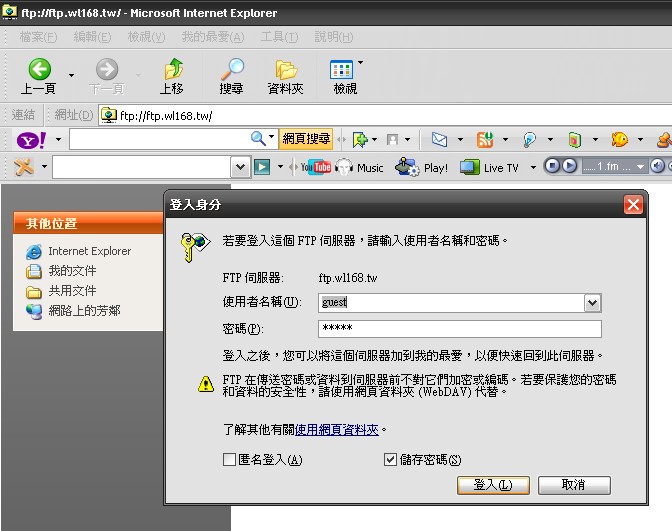Open the 工具(T) menu
The height and width of the screenshot is (531, 672).
point(279,37)
